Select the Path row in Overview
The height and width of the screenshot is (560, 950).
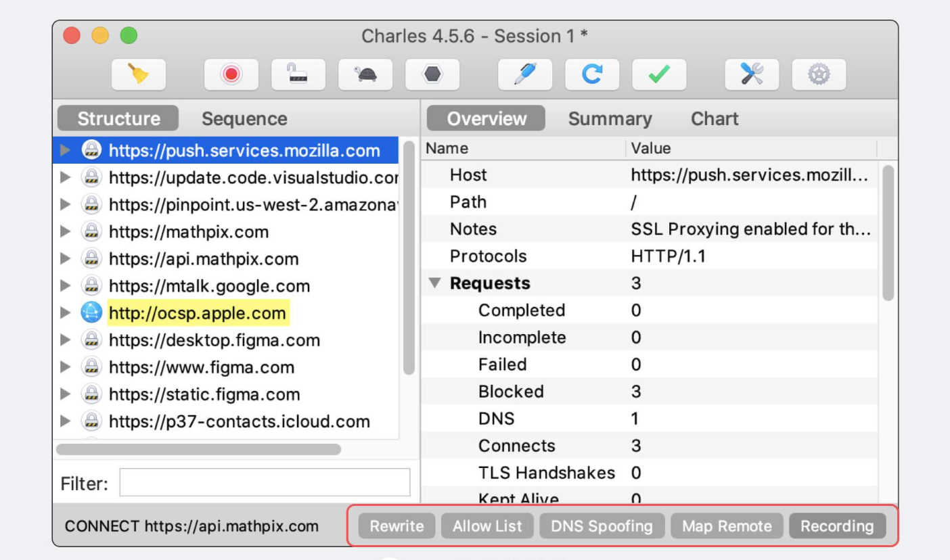pos(650,202)
